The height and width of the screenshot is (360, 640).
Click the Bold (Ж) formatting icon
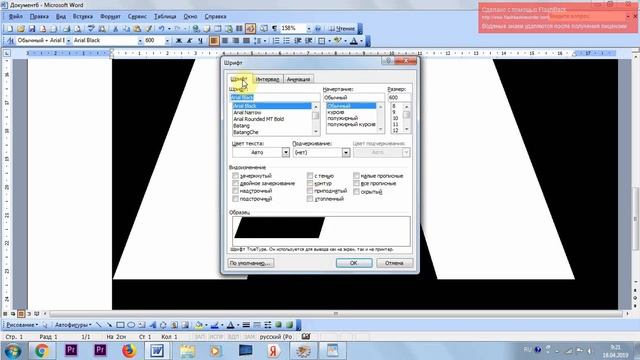[x=179, y=41]
